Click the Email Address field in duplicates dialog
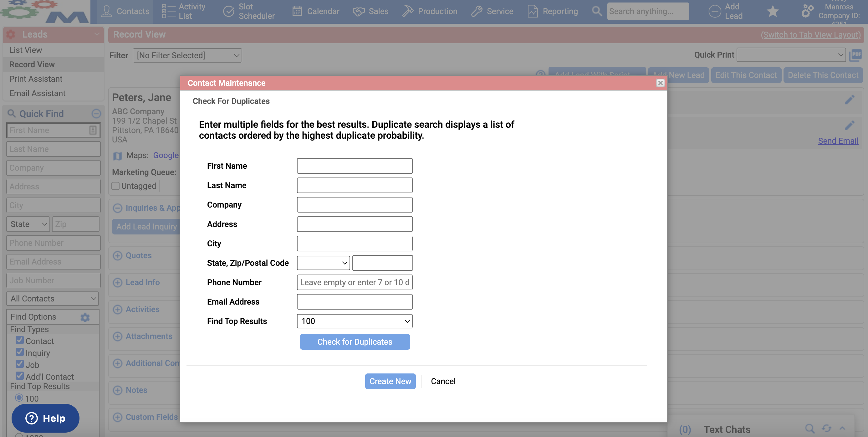The width and height of the screenshot is (868, 437). coord(355,302)
